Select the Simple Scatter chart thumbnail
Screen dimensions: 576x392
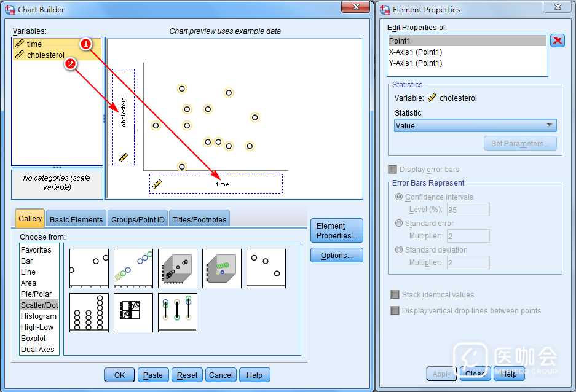89,269
